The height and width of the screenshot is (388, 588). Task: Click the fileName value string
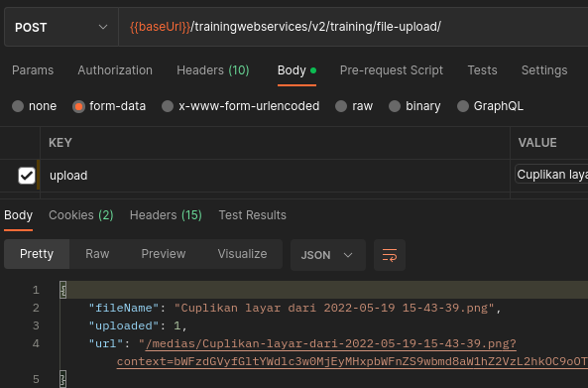click(334, 308)
